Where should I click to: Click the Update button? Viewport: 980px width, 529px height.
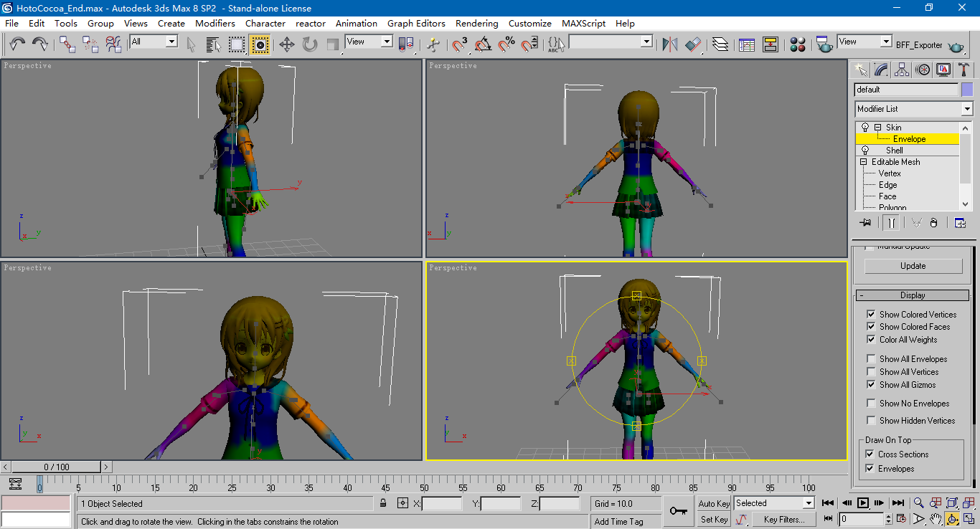[913, 266]
